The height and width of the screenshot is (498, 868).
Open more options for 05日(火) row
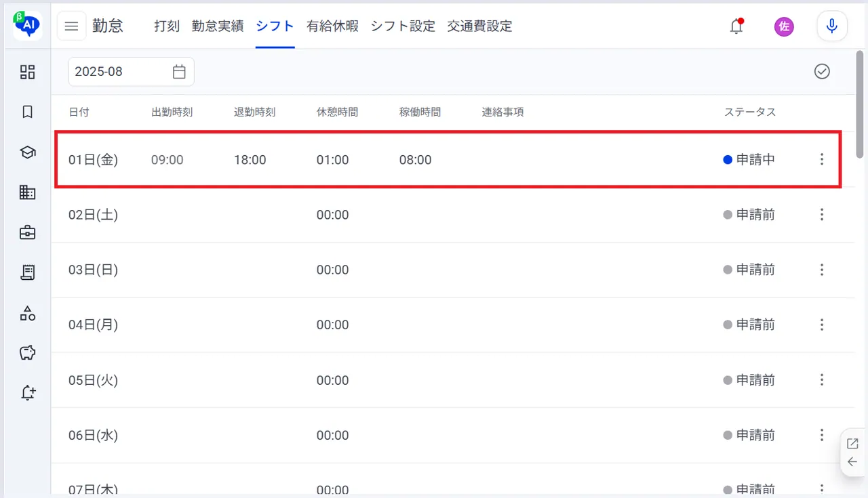click(822, 380)
